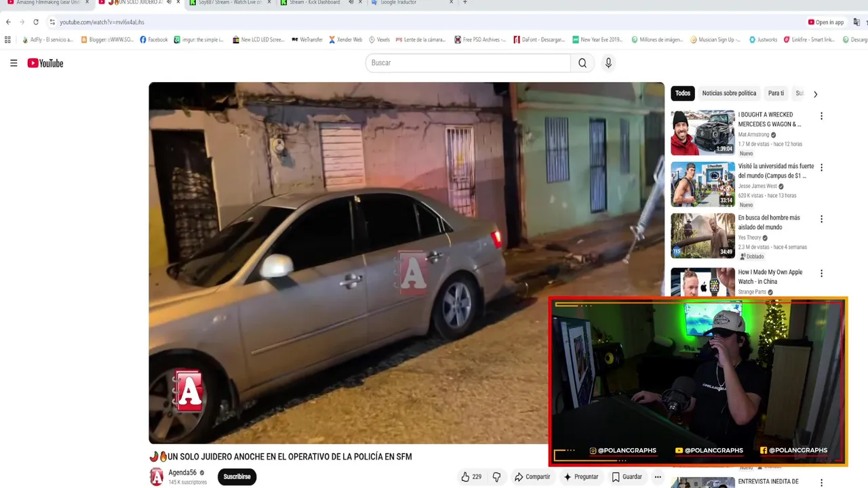Open Musician Sign Up bookmark
Screen dimensions: 868x488
tap(715, 39)
